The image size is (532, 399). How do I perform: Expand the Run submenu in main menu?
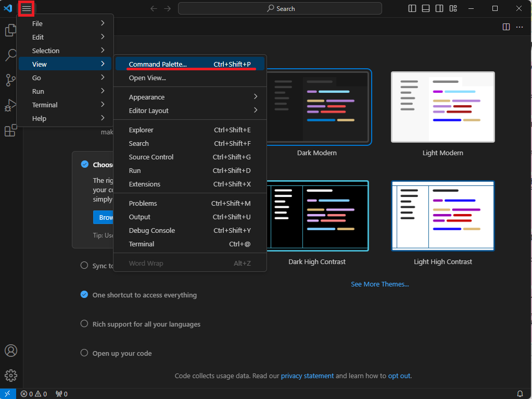65,91
